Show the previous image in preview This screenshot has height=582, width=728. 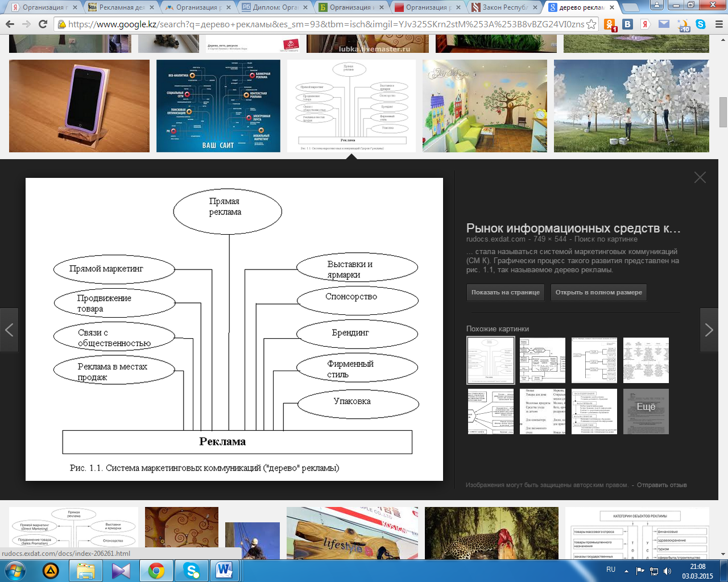coord(9,330)
